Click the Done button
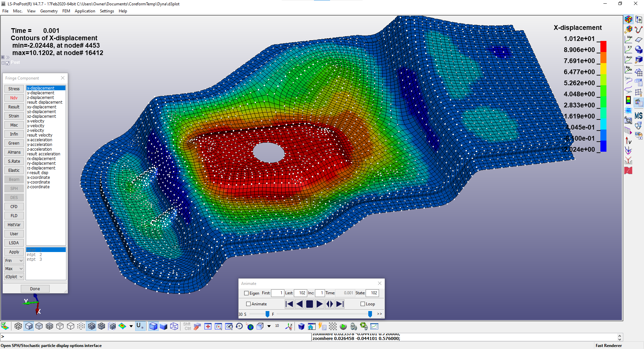 click(x=35, y=289)
